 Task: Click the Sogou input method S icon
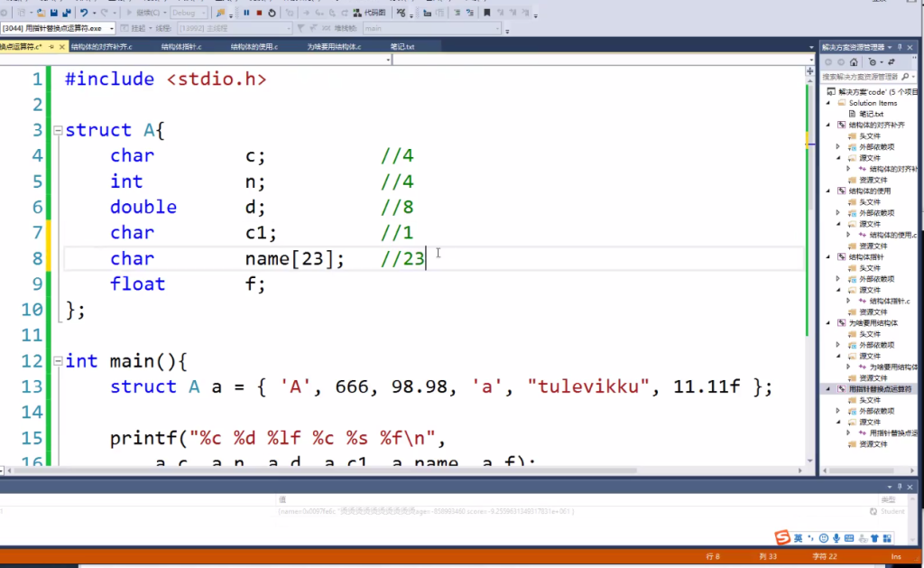(782, 537)
